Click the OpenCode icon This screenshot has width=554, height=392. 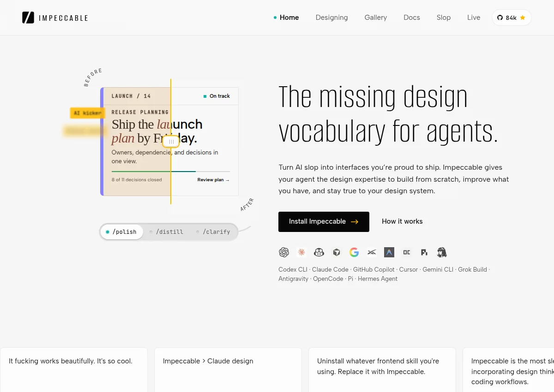point(407,252)
